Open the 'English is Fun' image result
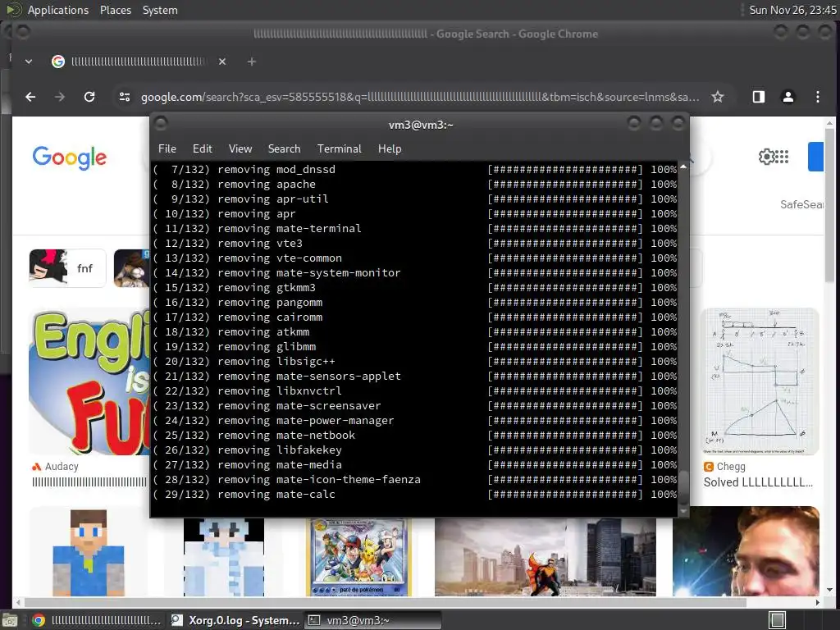The width and height of the screenshot is (840, 630). point(89,381)
